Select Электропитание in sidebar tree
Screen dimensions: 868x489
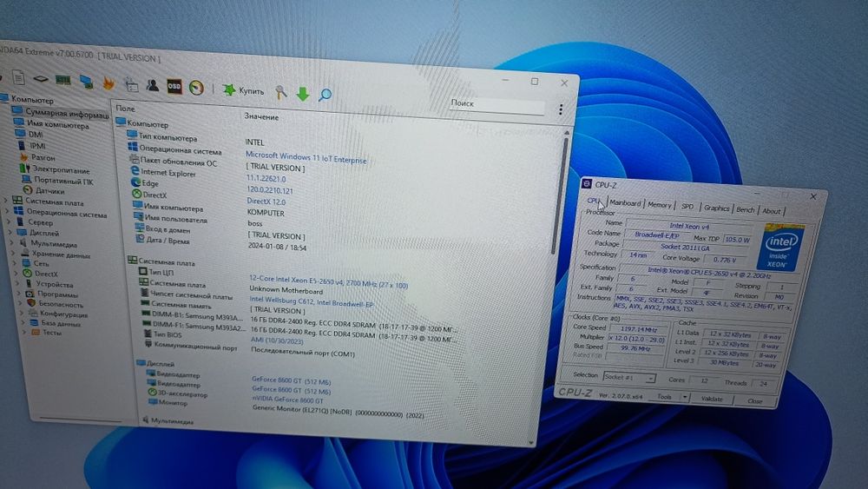pos(60,169)
